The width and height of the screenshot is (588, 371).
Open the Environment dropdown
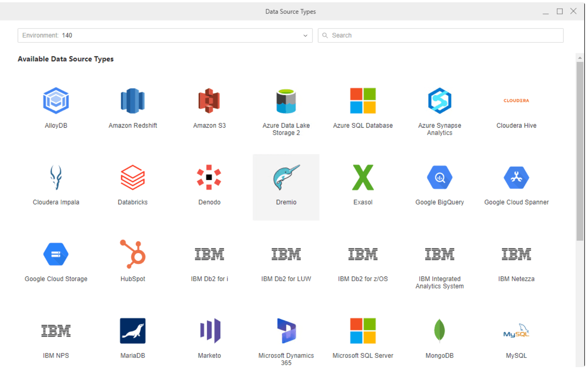click(165, 35)
